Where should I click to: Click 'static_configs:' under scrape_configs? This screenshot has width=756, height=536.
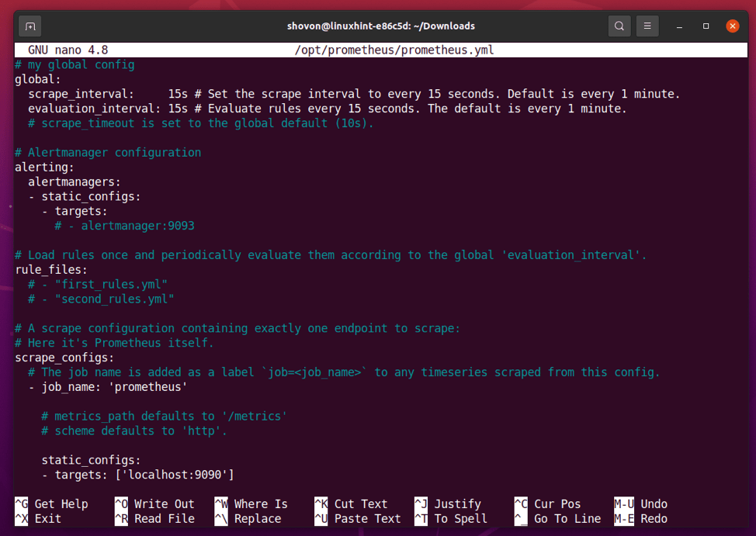91,460
